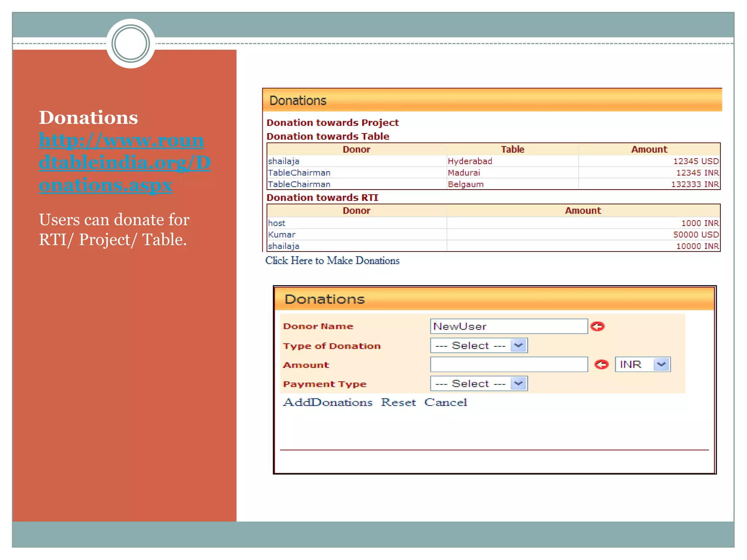Screen dimensions: 747x560
Task: Select the 'Donation towards Project' heading
Action: 333,122
